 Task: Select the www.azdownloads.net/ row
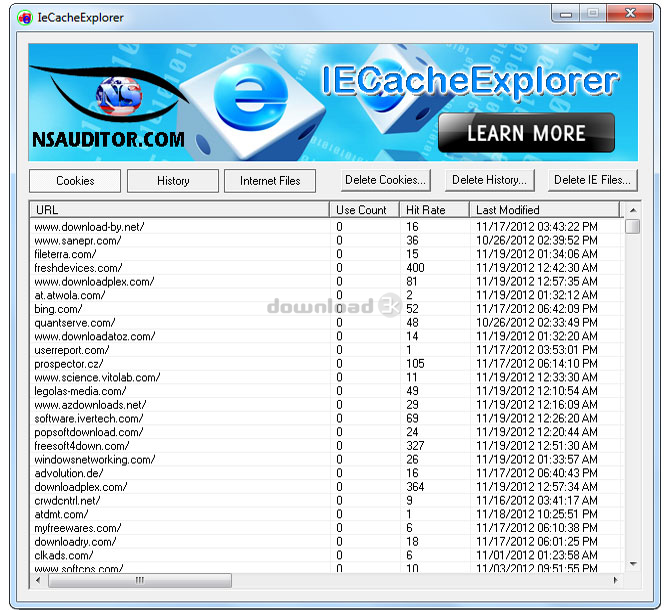pos(327,405)
